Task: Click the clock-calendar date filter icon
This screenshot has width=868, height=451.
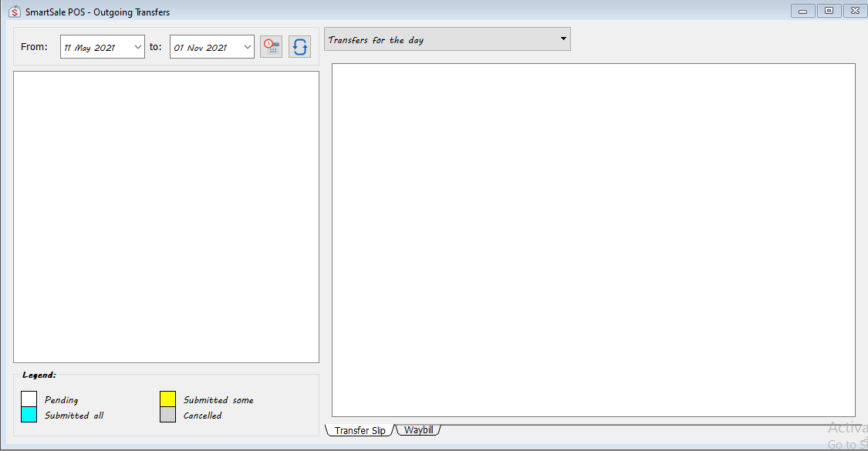Action: point(271,47)
